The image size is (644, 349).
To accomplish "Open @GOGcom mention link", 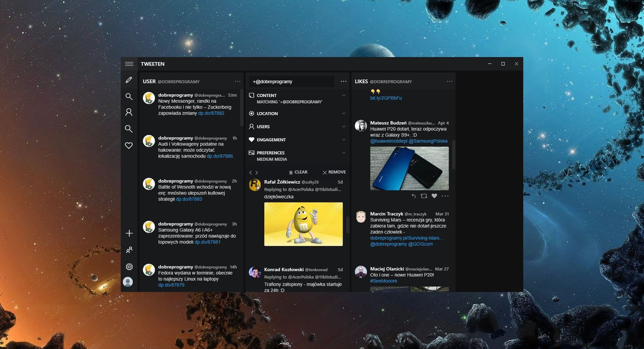I will click(420, 244).
